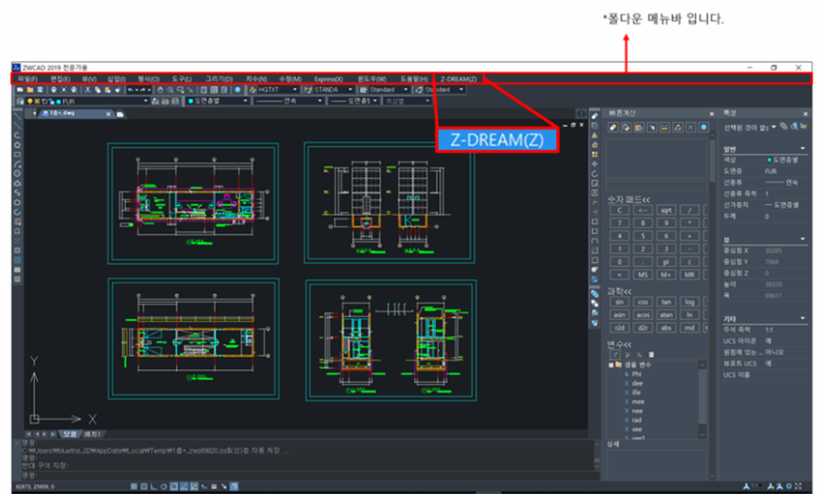Toggle Grid display in the status bar
The image size is (827, 504).
[144, 487]
